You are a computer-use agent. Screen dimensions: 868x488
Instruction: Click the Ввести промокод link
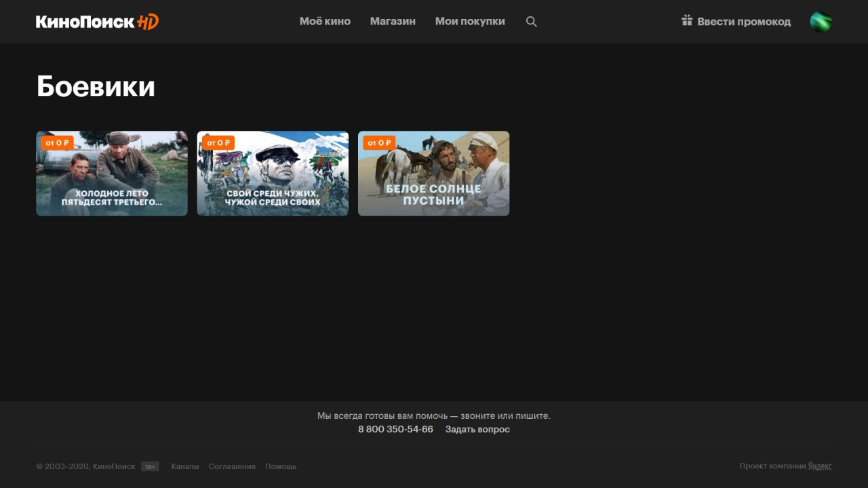click(744, 22)
